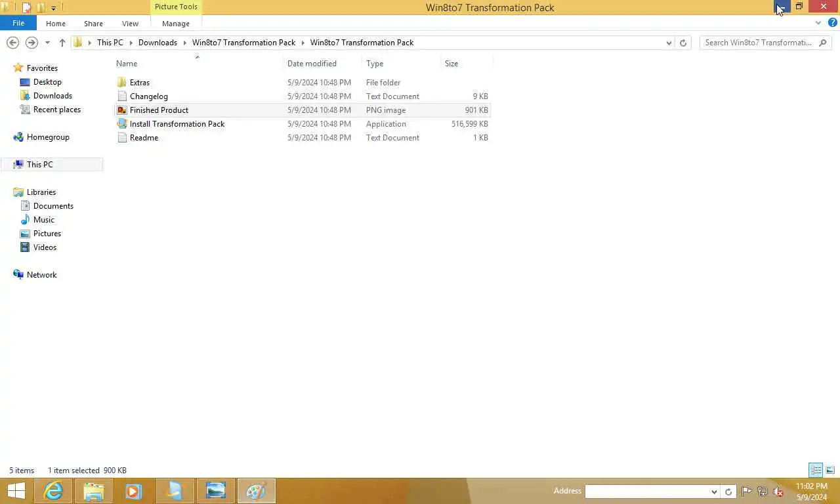
Task: Switch to the View ribbon tab
Action: [x=130, y=24]
